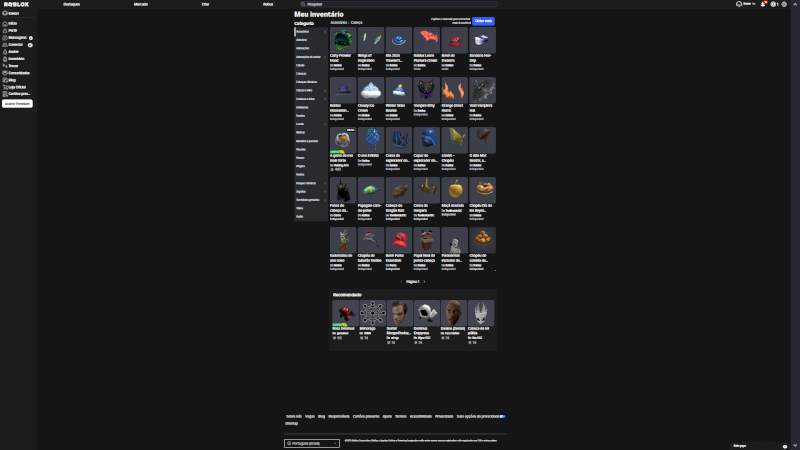Open the Vagas footer link
This screenshot has width=800, height=450.
(x=310, y=416)
